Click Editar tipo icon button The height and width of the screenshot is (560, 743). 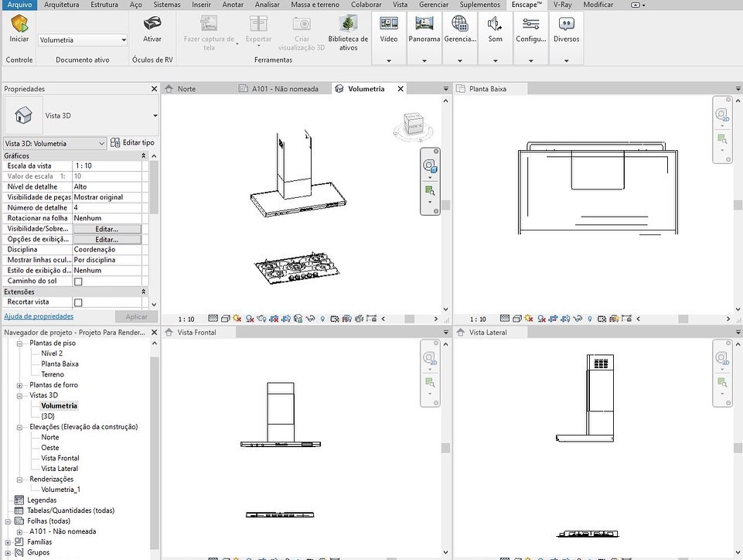[x=132, y=142]
